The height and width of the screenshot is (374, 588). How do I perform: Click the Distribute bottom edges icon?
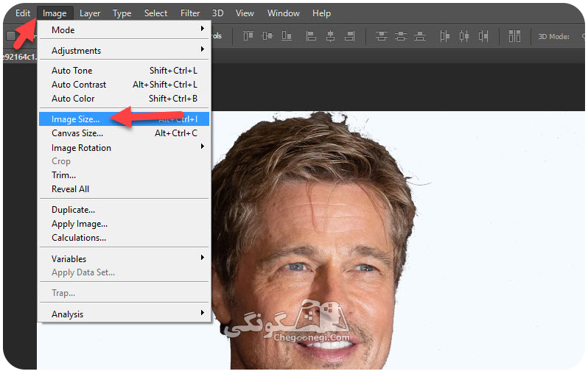point(419,36)
